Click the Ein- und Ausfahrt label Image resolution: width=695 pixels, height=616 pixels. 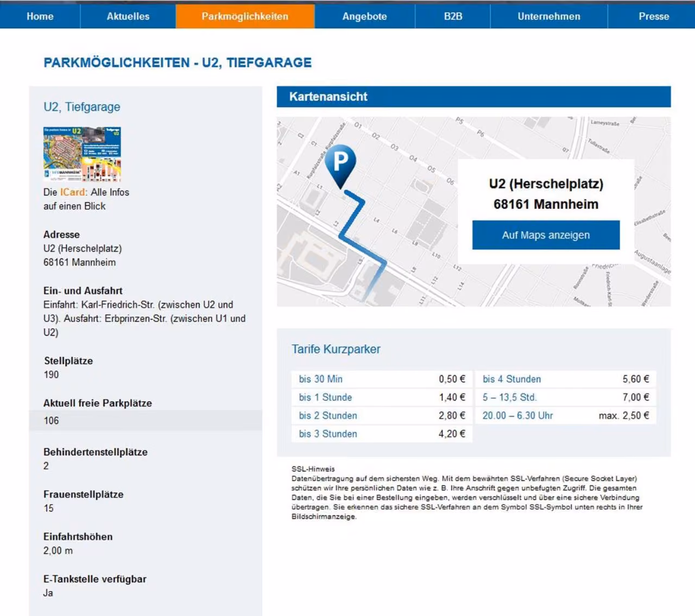click(83, 291)
